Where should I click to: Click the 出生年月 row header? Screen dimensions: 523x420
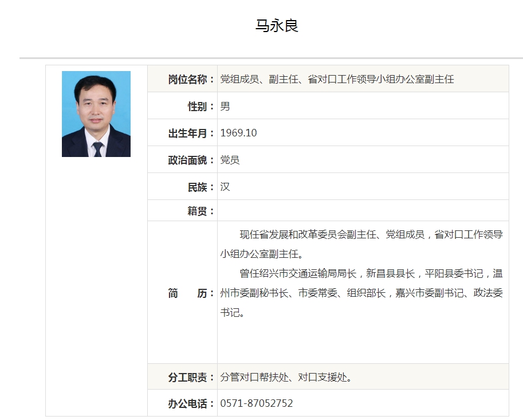tap(190, 132)
